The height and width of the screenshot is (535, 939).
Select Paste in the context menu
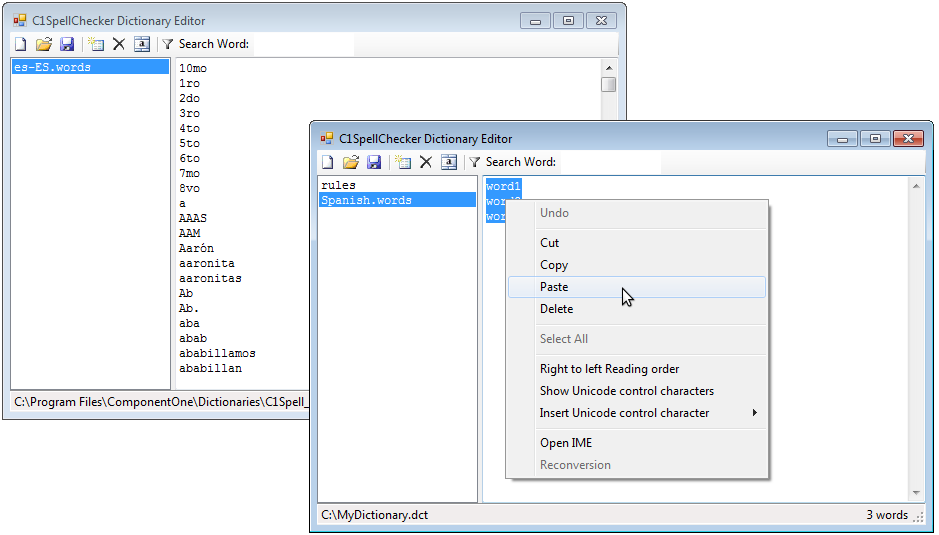click(637, 287)
